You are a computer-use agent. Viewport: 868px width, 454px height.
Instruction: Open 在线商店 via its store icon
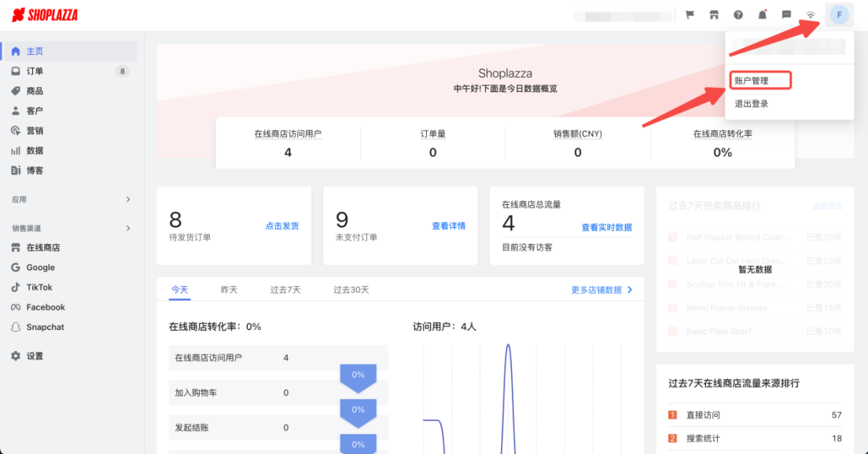[x=16, y=247]
